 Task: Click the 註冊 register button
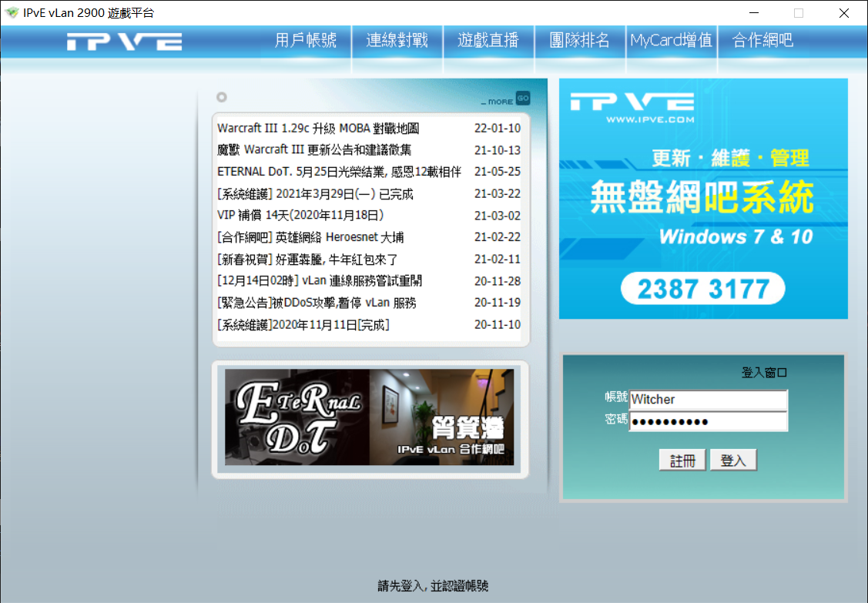682,460
